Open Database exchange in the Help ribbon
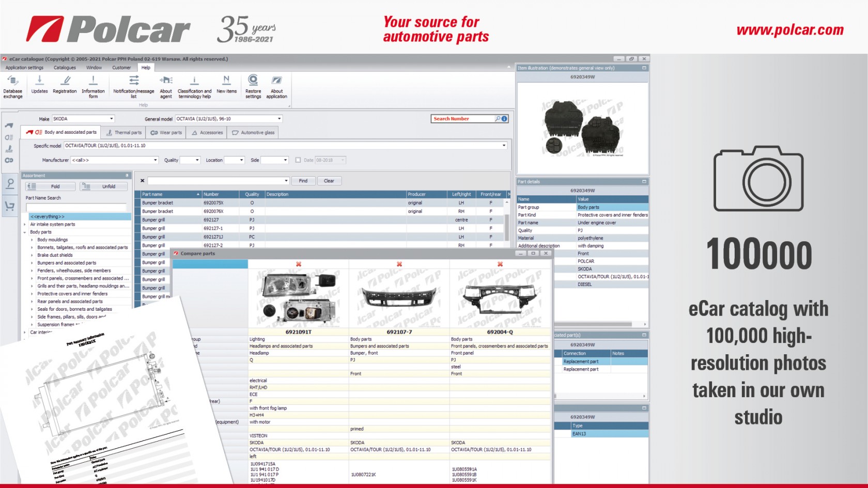This screenshot has height=488, width=868. (13, 86)
